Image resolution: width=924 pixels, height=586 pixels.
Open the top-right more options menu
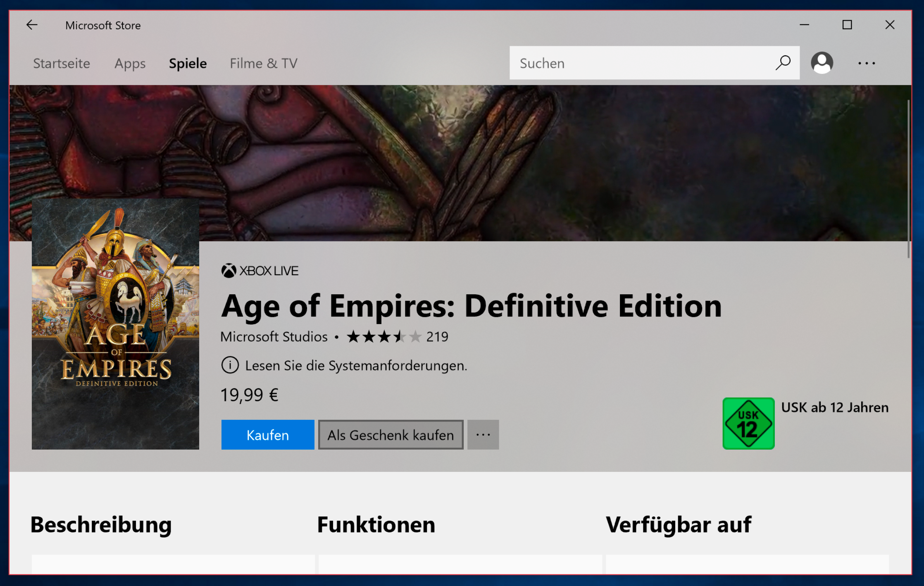(x=866, y=63)
